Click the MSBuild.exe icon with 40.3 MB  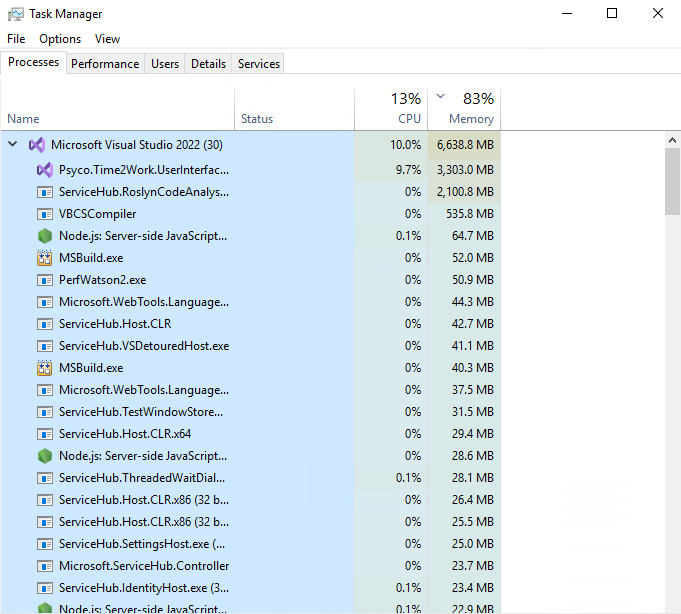[x=45, y=368]
